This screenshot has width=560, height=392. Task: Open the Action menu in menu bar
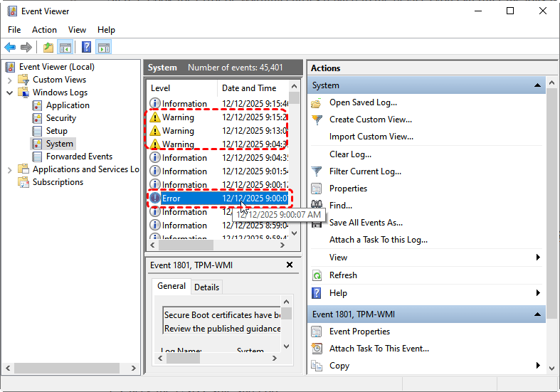44,30
